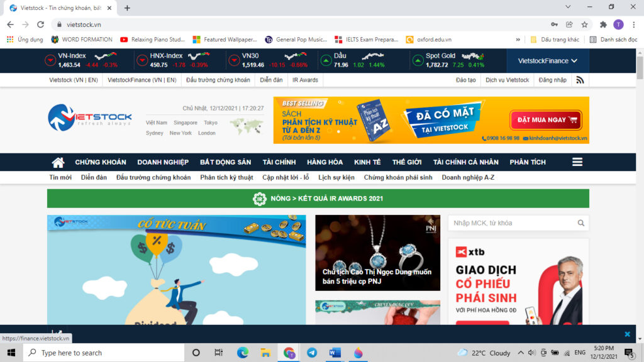Open Chrome three-dot menu
Image resolution: width=644 pixels, height=362 pixels.
click(x=634, y=25)
